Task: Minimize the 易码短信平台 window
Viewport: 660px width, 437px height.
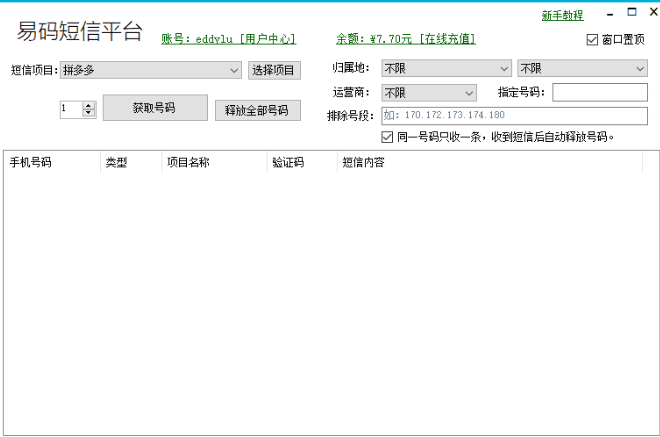Action: pos(610,14)
